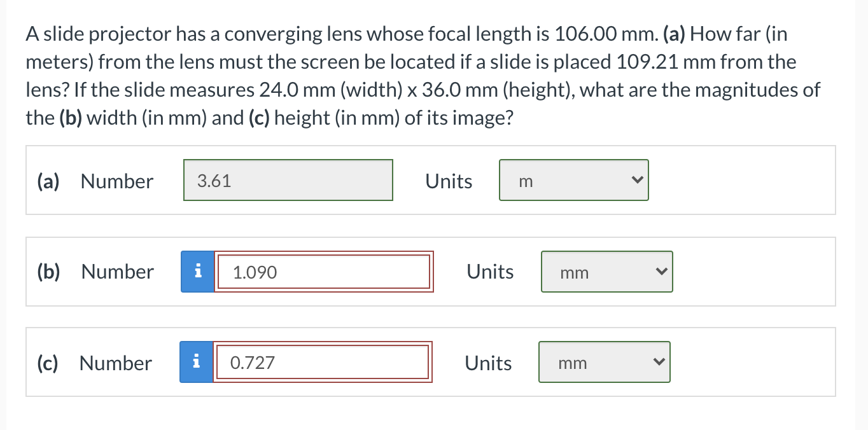Click the Units label next to answer (a)

point(448,181)
